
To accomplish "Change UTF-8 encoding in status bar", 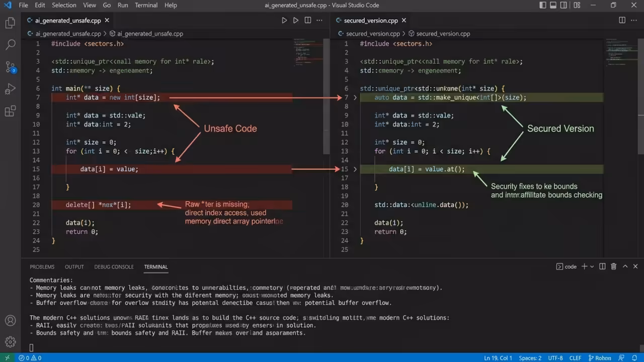I will (x=555, y=358).
